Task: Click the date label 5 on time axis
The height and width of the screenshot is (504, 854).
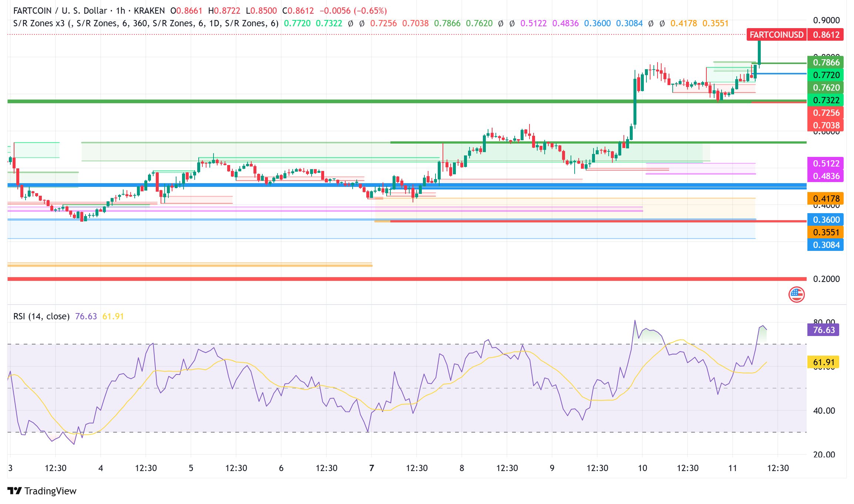Action: point(191,468)
